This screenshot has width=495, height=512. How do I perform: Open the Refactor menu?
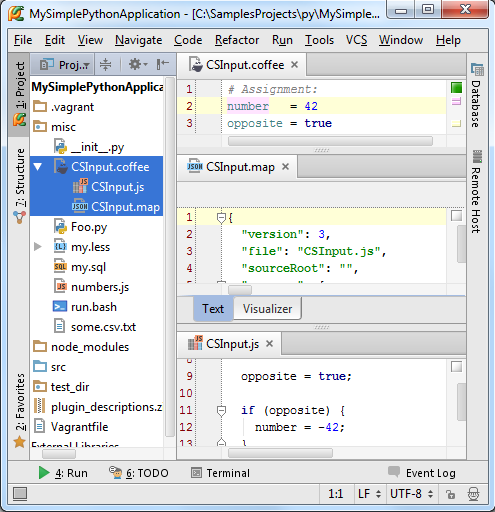tap(237, 40)
